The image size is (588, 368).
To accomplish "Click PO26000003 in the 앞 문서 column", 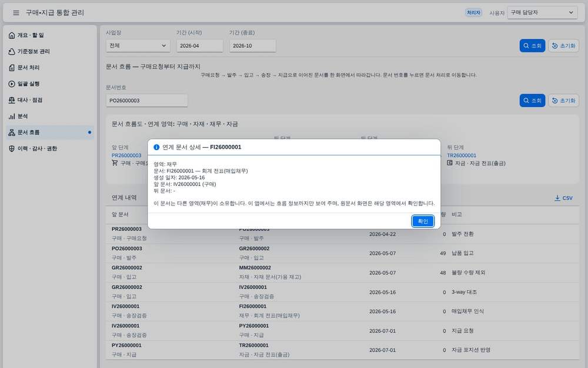I will pyautogui.click(x=126, y=248).
